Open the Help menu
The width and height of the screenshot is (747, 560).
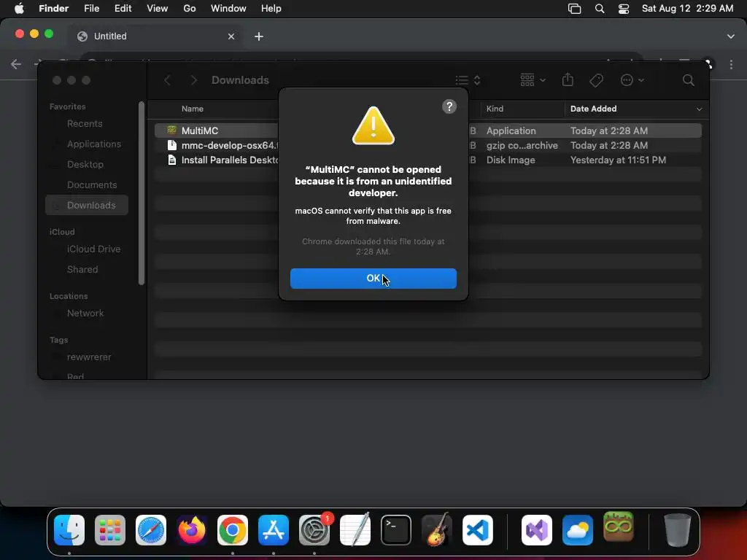pos(271,9)
